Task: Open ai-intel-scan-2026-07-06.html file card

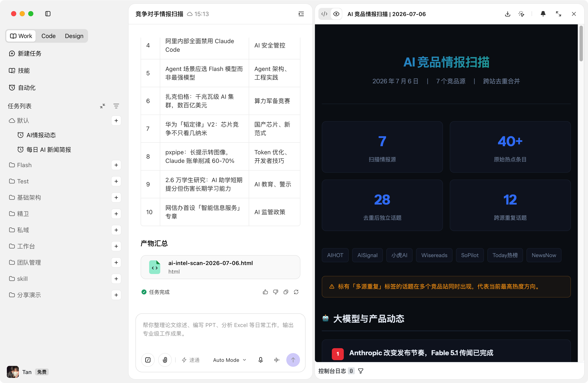Action: (220, 267)
